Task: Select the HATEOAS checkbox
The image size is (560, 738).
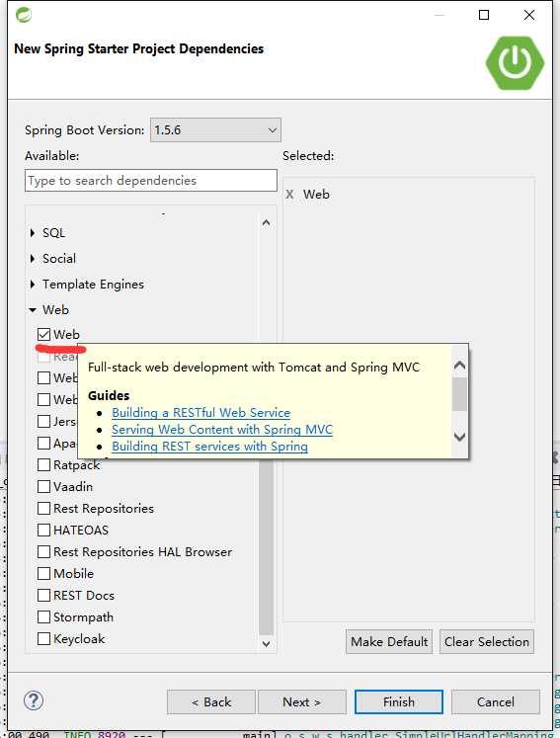Action: pos(43,530)
